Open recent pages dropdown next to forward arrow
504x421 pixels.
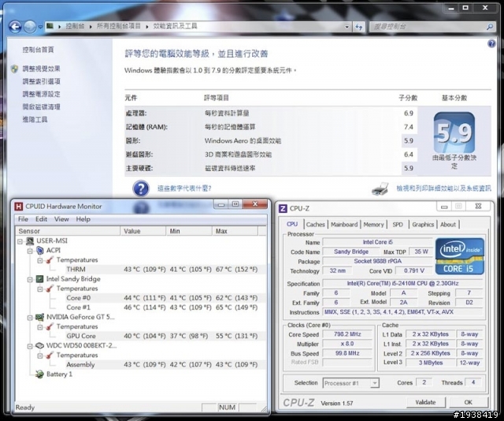click(x=40, y=27)
